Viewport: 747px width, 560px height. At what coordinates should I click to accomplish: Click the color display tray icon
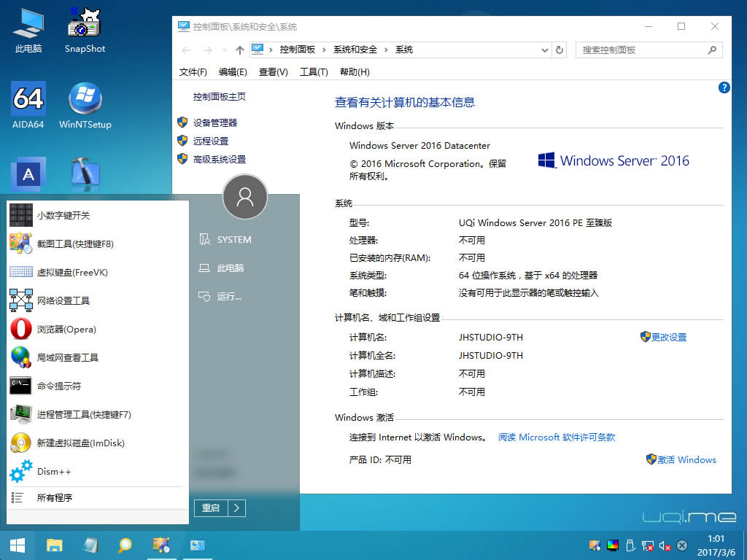click(x=613, y=545)
